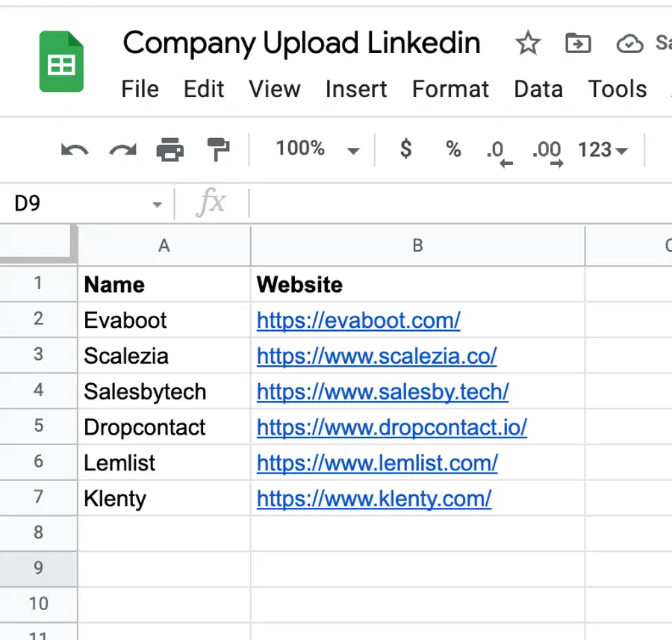Apply currency format to selection
672x640 pixels.
[405, 149]
